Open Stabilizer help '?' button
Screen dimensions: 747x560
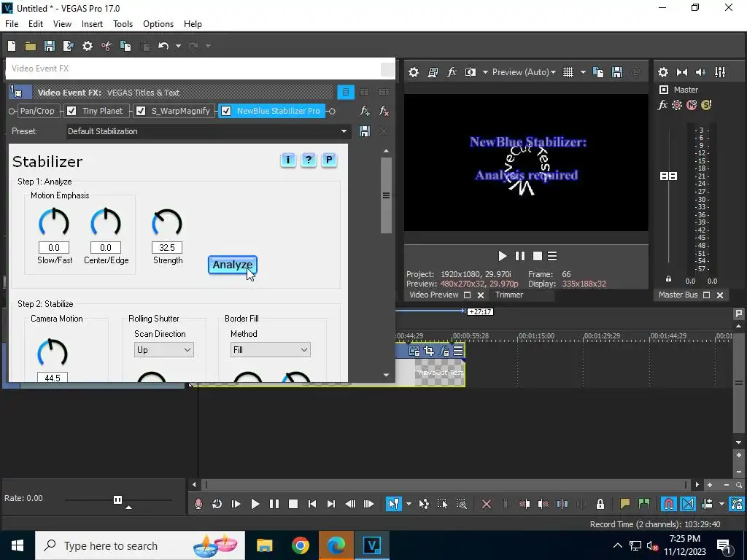(309, 160)
